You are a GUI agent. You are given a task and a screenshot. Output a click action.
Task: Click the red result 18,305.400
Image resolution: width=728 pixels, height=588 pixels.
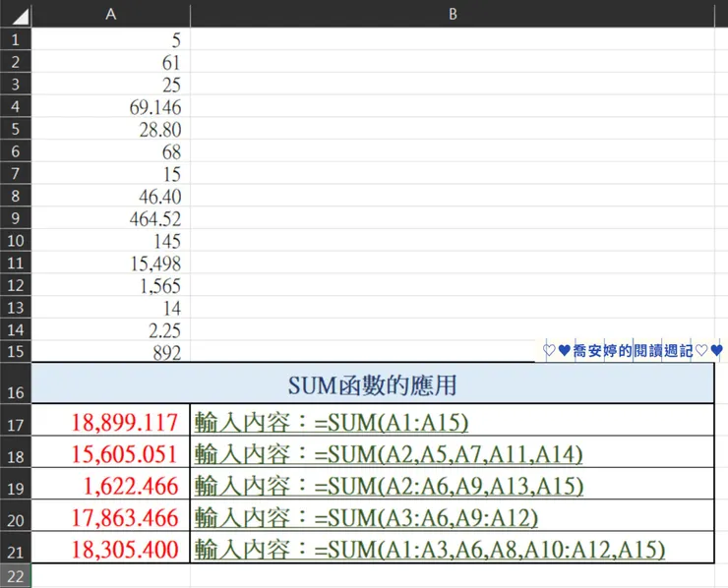[x=110, y=547]
